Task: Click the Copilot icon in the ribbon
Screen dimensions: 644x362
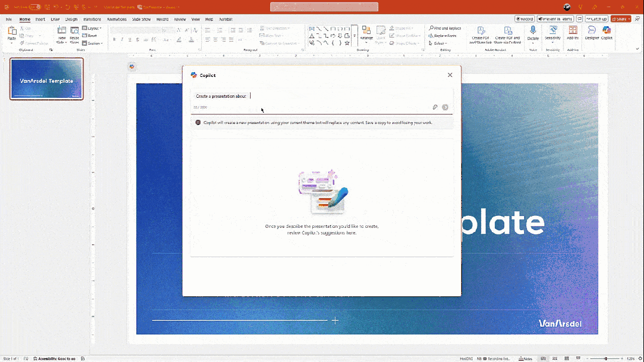Action: 606,32
